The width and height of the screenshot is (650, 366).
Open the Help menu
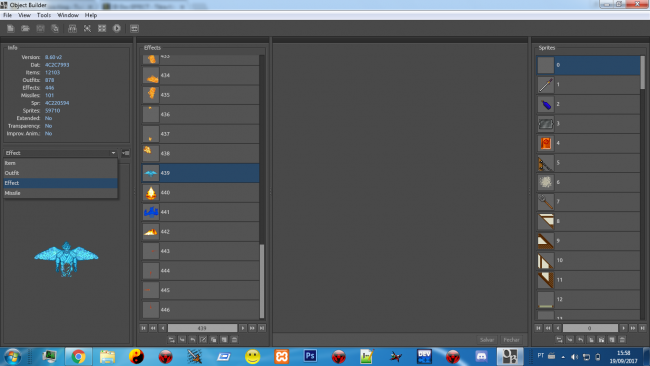pyautogui.click(x=91, y=15)
